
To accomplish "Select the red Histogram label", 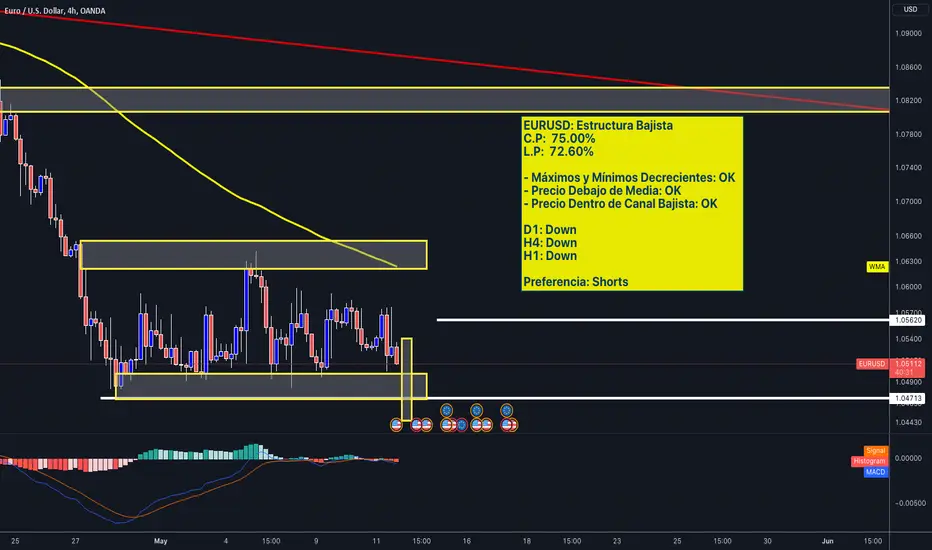I will click(x=869, y=461).
